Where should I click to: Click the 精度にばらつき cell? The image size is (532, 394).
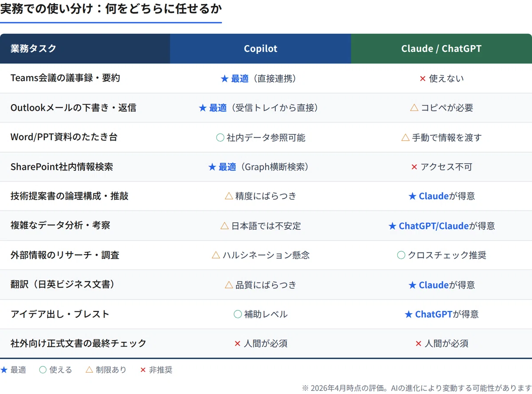click(x=261, y=196)
